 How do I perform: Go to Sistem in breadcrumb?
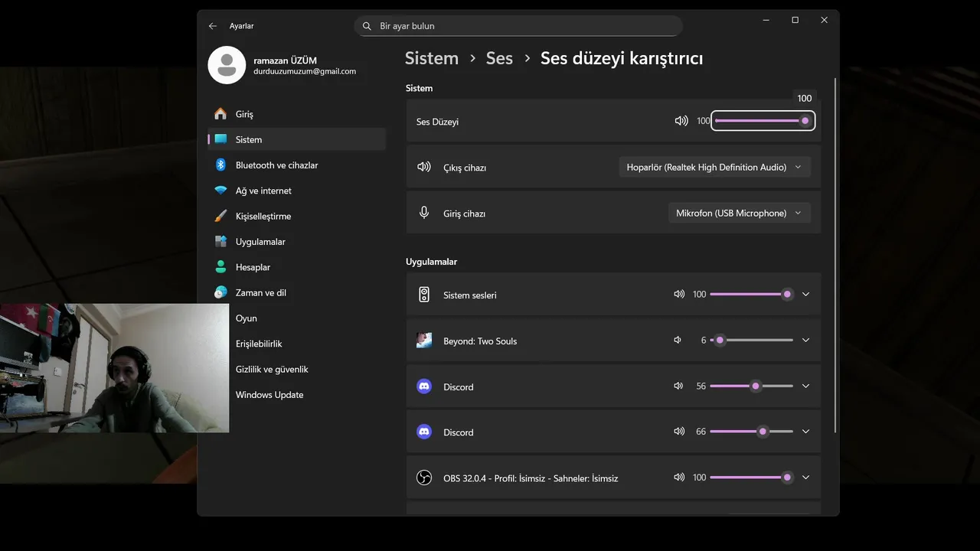pyautogui.click(x=432, y=58)
